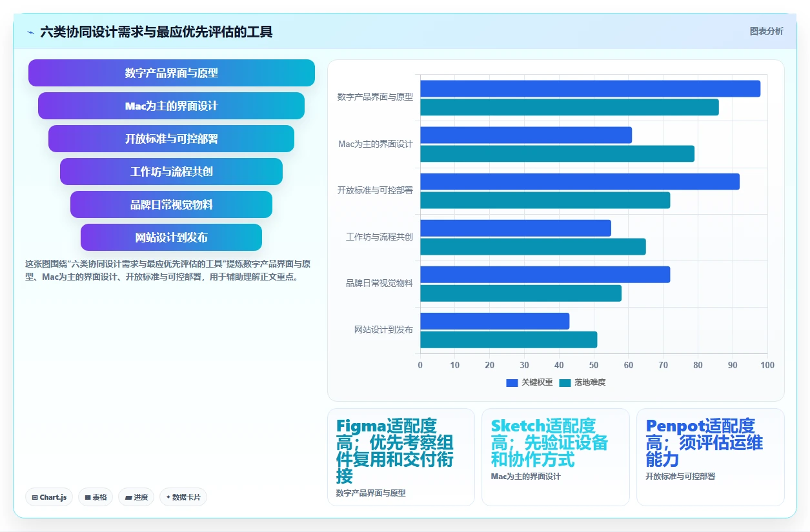Click the blue bar for 开放标准与可控部署

coord(580,181)
